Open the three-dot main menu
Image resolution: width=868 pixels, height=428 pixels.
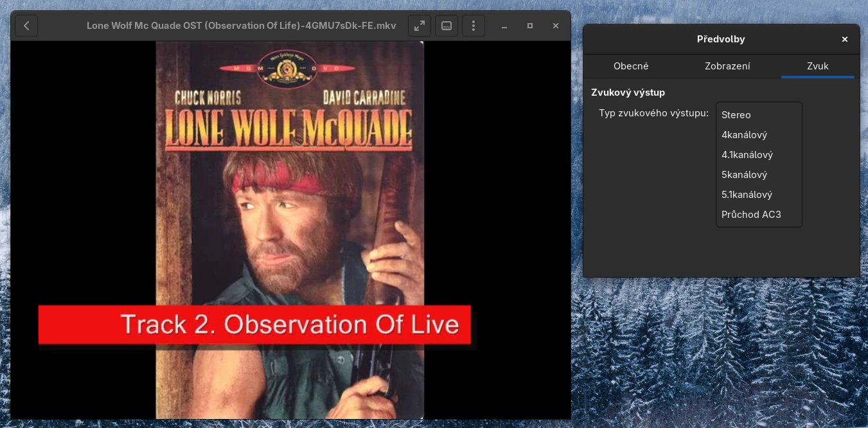click(x=474, y=26)
